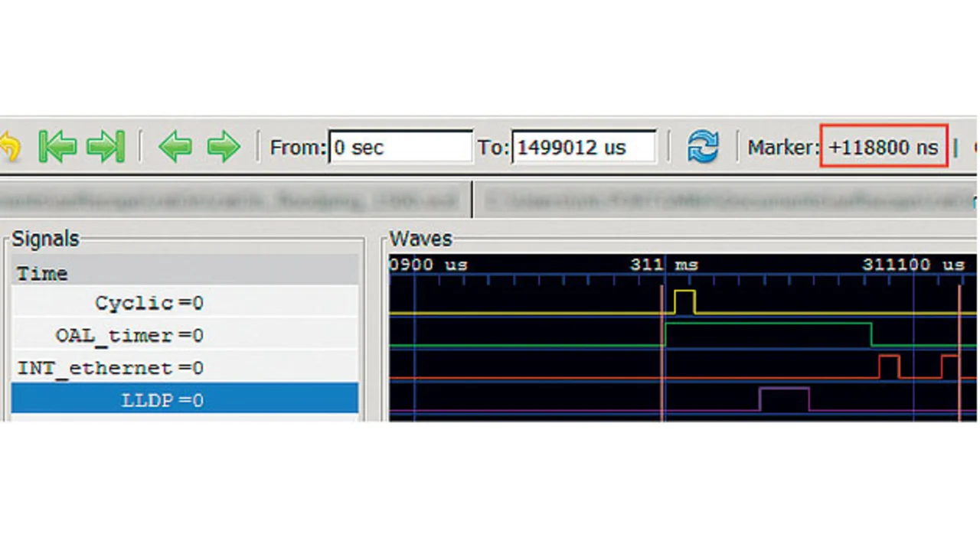Click the green left arrow button
The image size is (980, 550).
point(175,145)
